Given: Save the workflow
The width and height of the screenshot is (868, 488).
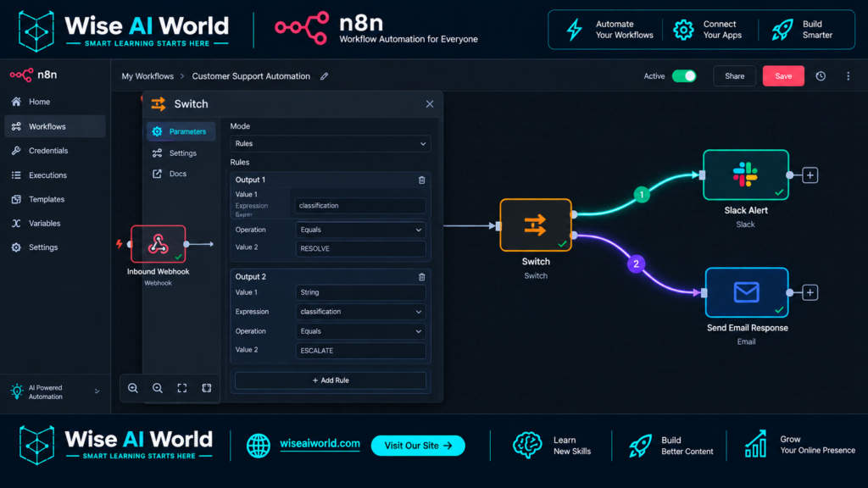Looking at the screenshot, I should pos(783,75).
